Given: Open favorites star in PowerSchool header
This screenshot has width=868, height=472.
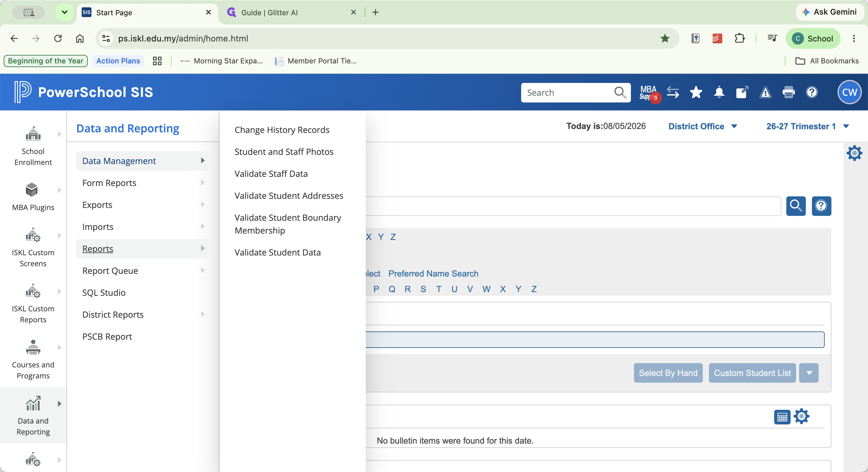Looking at the screenshot, I should click(x=696, y=92).
